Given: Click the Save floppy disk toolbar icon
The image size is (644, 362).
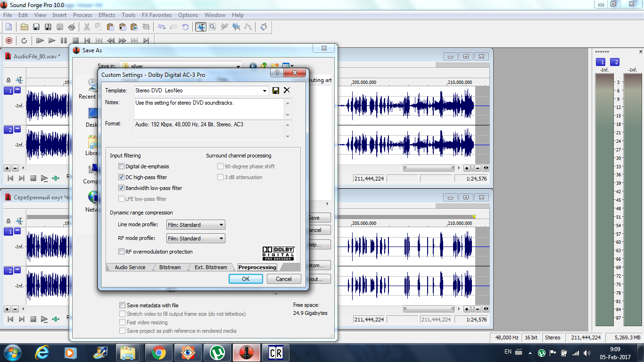Looking at the screenshot, I should [x=36, y=27].
